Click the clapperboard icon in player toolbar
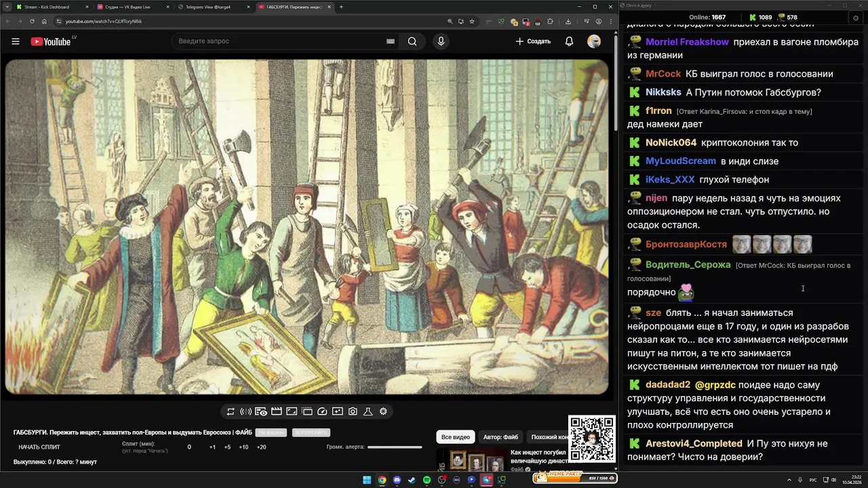The height and width of the screenshot is (488, 868). 276,411
